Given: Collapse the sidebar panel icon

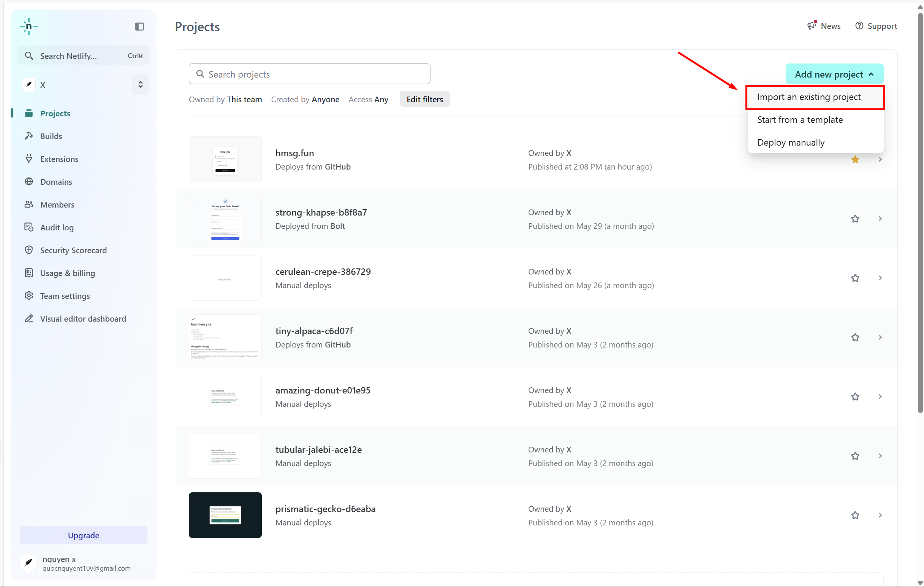Looking at the screenshot, I should 139,27.
